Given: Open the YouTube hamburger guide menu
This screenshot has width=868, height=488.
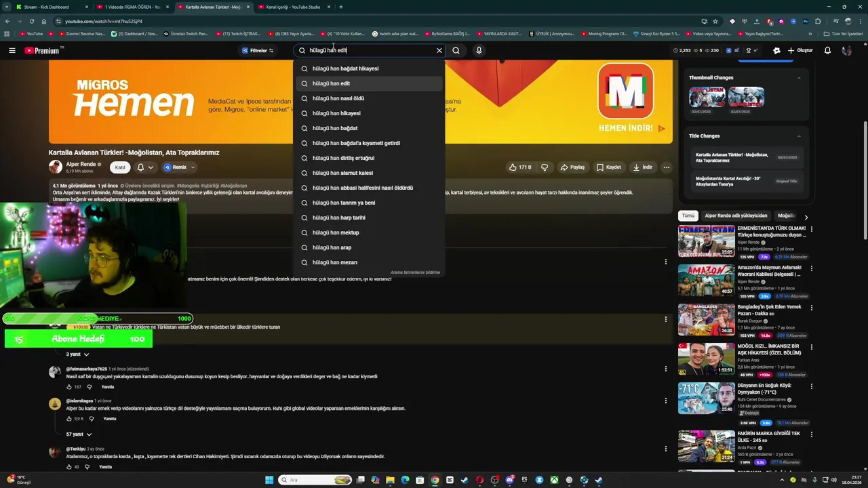Looking at the screenshot, I should (12, 50).
